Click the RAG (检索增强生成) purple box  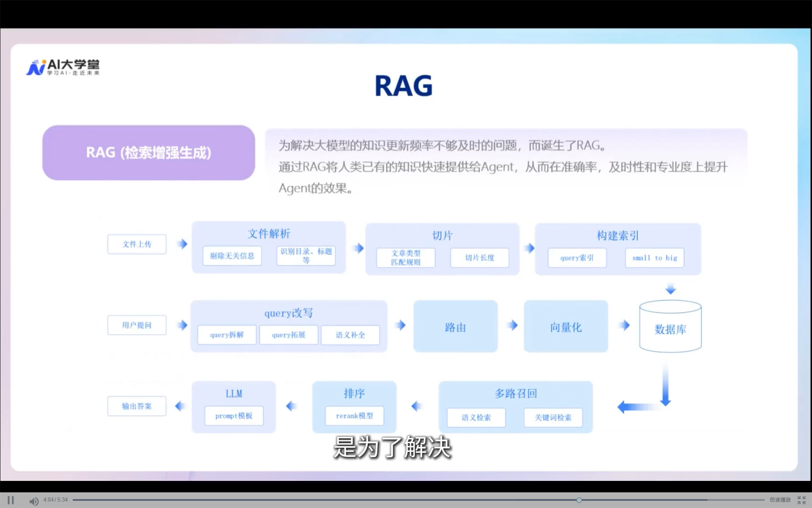pyautogui.click(x=148, y=153)
